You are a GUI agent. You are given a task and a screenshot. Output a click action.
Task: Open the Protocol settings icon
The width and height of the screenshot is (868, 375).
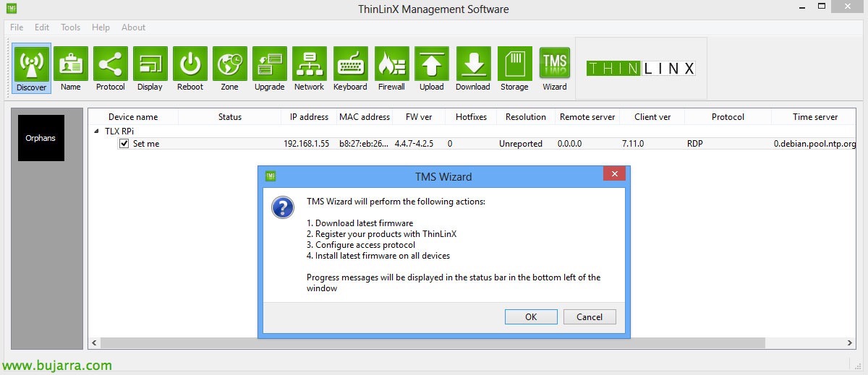(111, 69)
